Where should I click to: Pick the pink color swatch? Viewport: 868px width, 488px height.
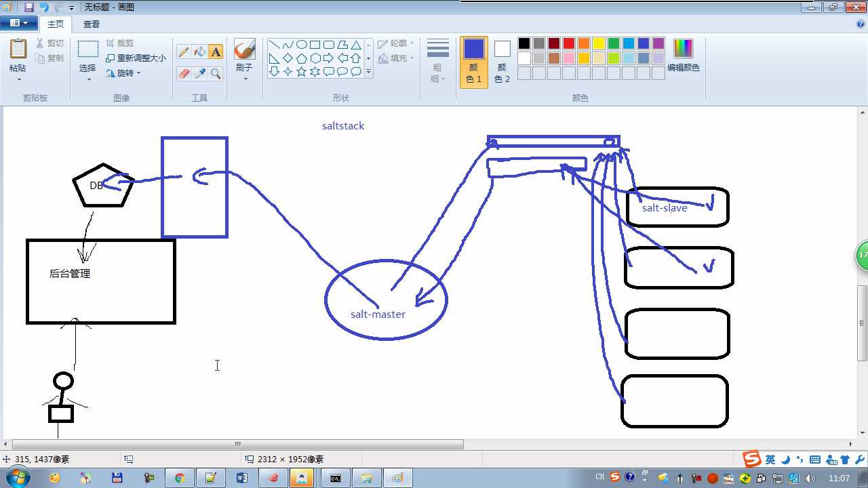pyautogui.click(x=569, y=58)
